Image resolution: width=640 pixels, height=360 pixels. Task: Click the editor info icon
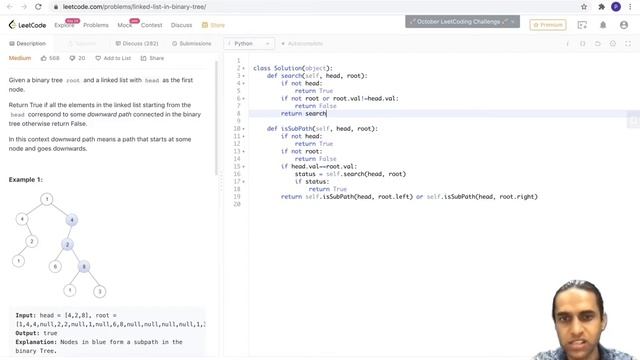567,43
